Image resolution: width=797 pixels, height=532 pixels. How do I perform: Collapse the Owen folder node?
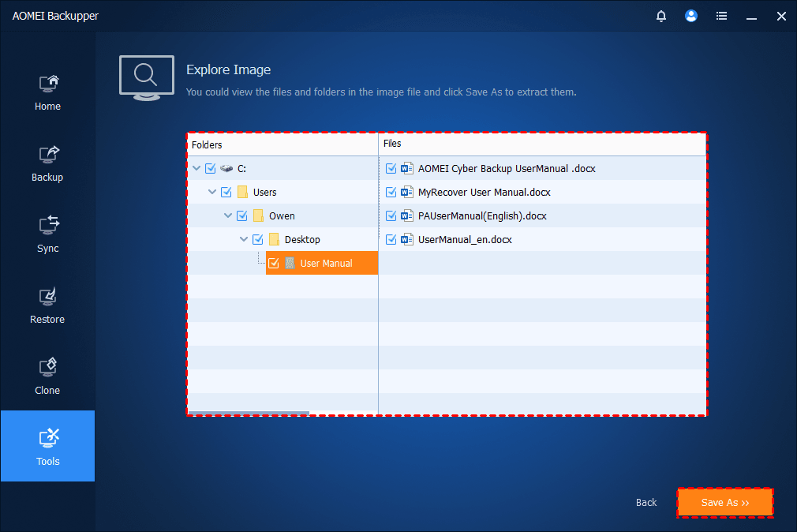(x=228, y=215)
